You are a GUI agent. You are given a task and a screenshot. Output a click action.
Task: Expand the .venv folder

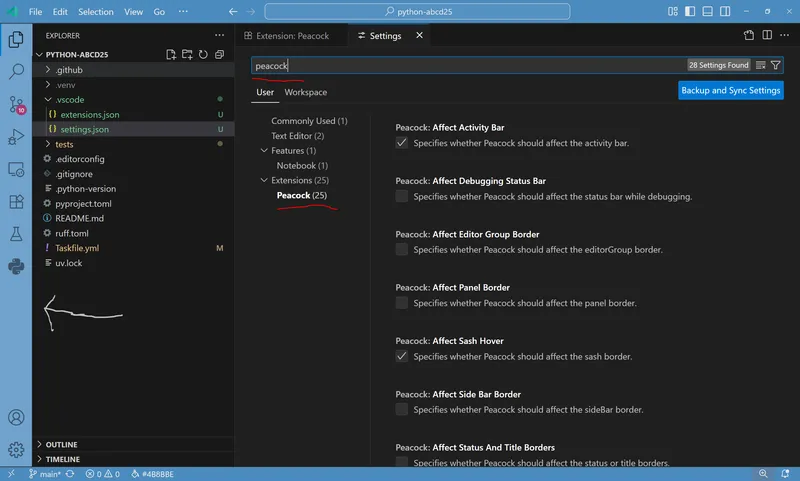pyautogui.click(x=47, y=84)
